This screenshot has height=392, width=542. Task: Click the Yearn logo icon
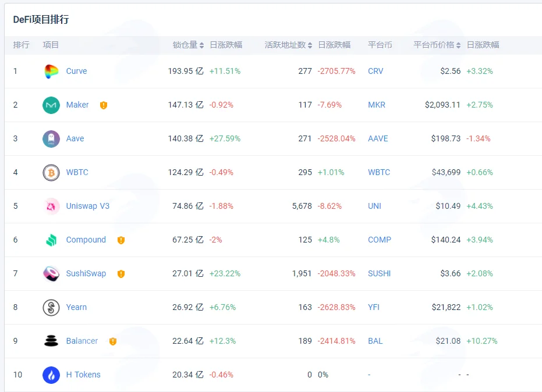tap(51, 308)
